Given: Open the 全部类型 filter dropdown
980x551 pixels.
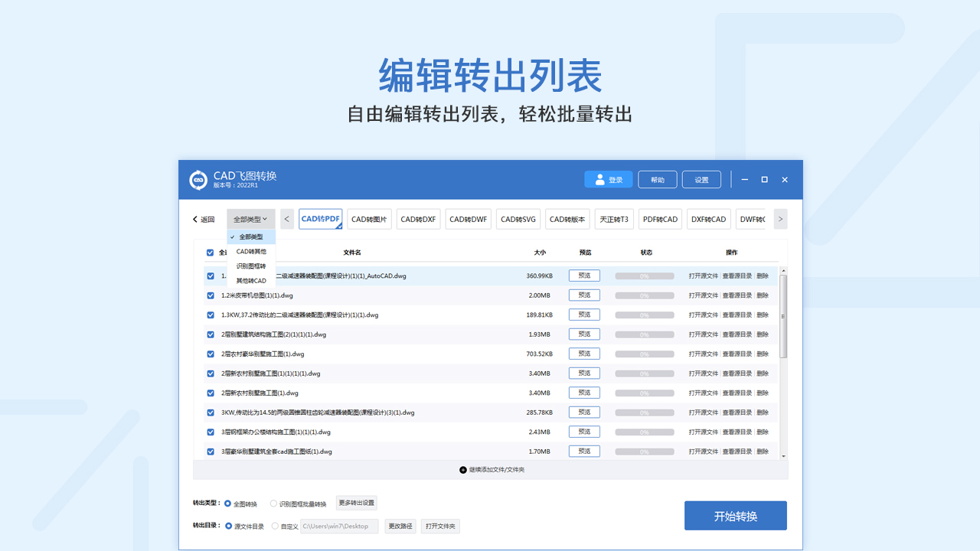Looking at the screenshot, I should (250, 219).
